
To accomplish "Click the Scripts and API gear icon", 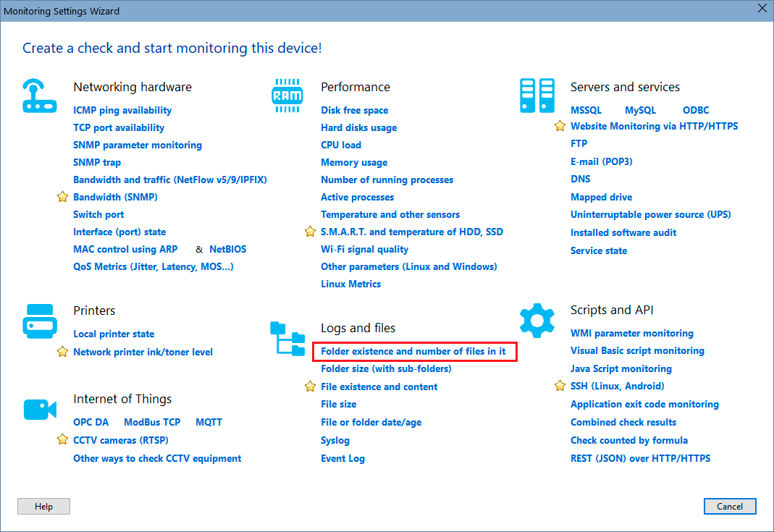I will point(537,319).
